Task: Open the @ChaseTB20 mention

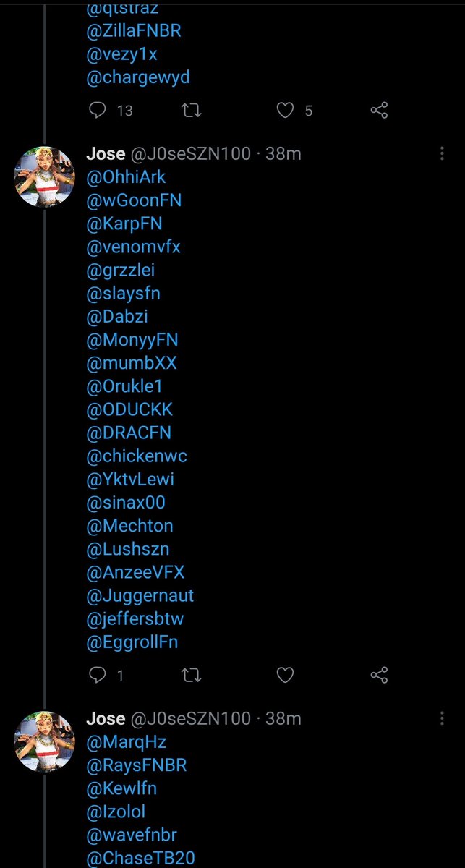Action: [140, 859]
